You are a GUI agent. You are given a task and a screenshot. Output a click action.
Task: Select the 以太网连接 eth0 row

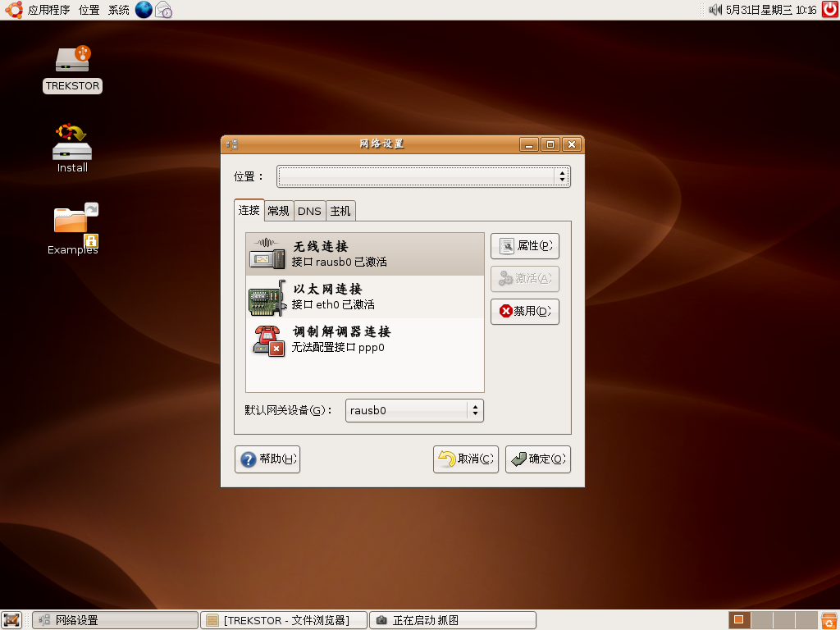[x=365, y=297]
